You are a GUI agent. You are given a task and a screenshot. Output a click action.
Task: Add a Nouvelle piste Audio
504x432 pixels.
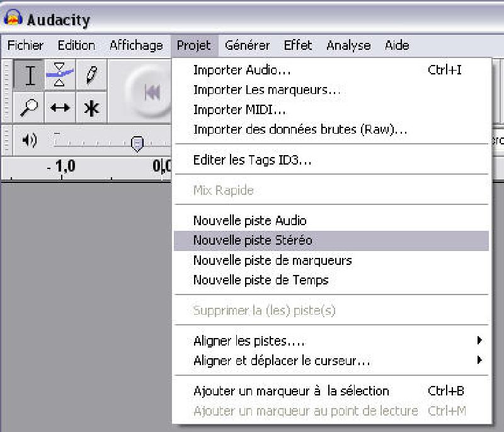pyautogui.click(x=331, y=220)
